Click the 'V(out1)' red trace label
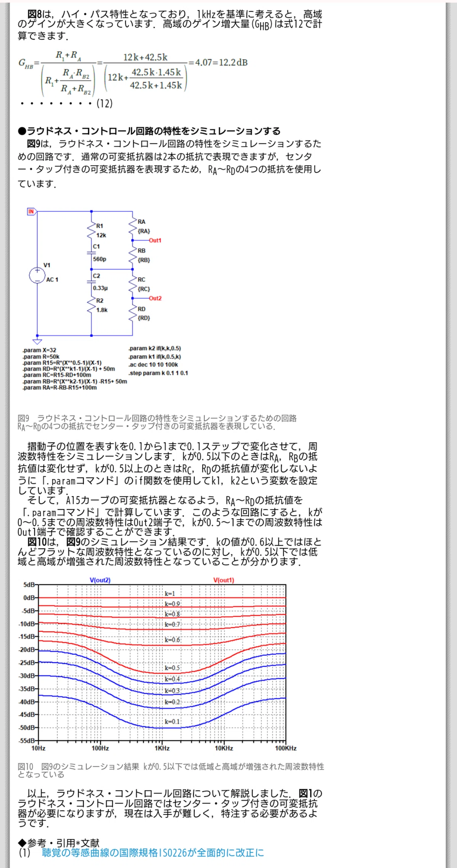Image resolution: width=457 pixels, height=868 pixels. [x=224, y=580]
